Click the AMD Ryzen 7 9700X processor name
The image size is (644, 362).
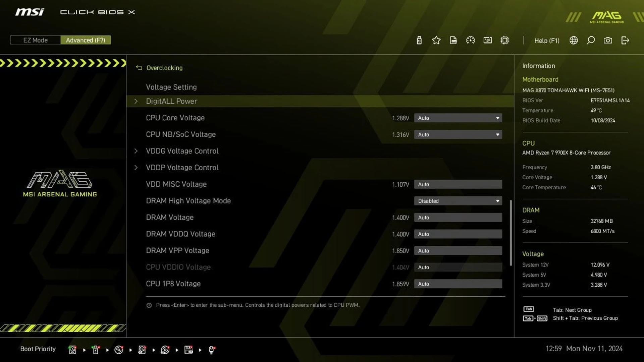pos(566,153)
